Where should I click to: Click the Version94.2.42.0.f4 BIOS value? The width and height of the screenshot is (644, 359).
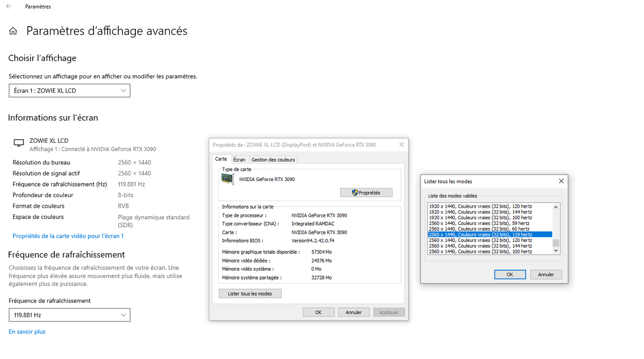pyautogui.click(x=312, y=241)
